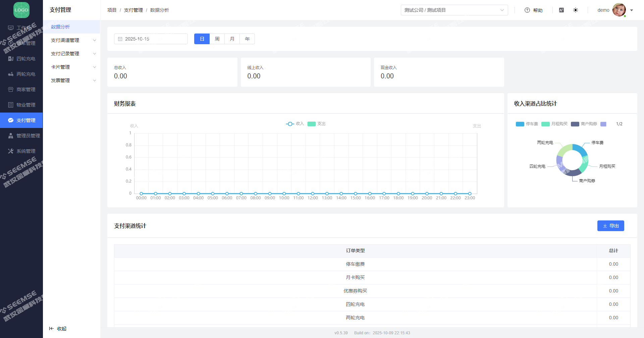
Task: Click the 导出 export button
Action: pos(610,226)
